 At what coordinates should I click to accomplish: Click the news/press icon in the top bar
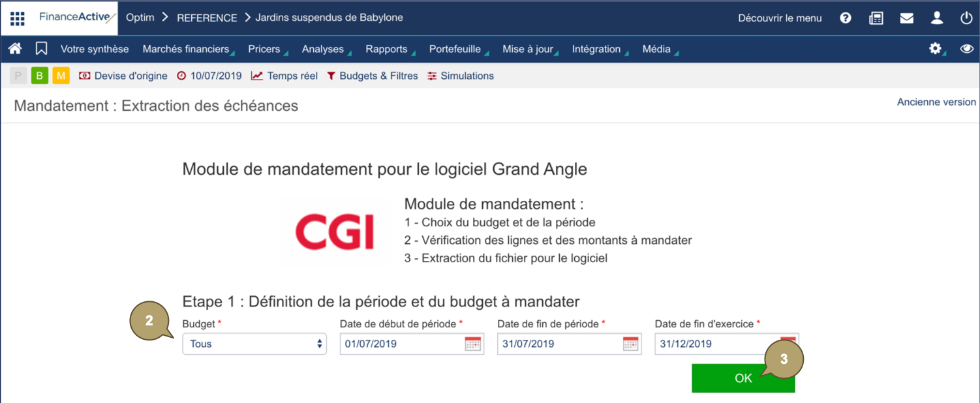[x=876, y=18]
